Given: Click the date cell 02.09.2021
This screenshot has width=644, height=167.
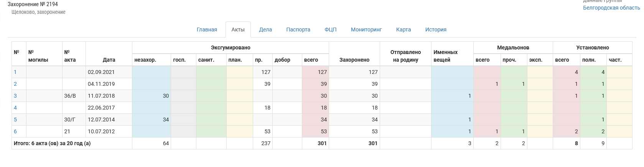Looking at the screenshot, I should tap(101, 72).
